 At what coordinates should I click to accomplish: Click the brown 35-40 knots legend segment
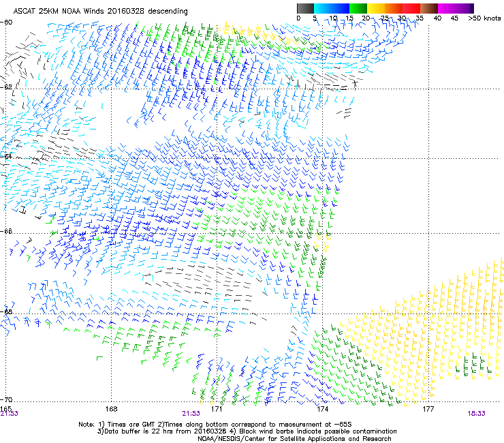point(429,8)
